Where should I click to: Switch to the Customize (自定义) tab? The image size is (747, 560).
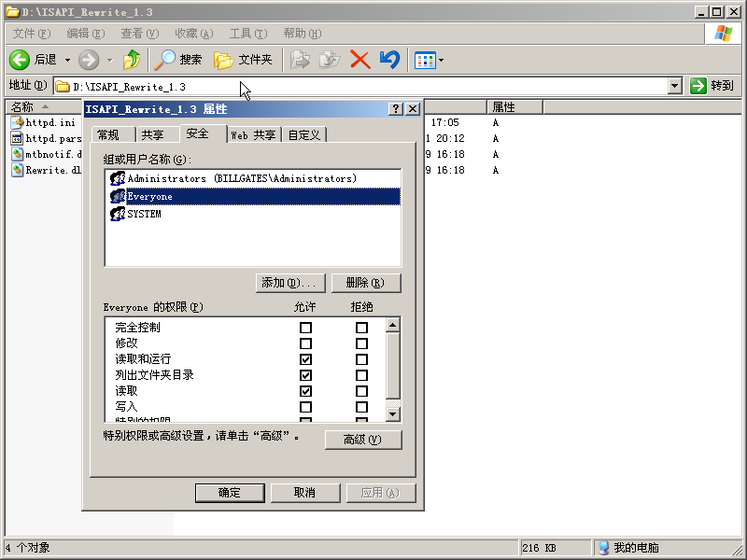pyautogui.click(x=304, y=135)
